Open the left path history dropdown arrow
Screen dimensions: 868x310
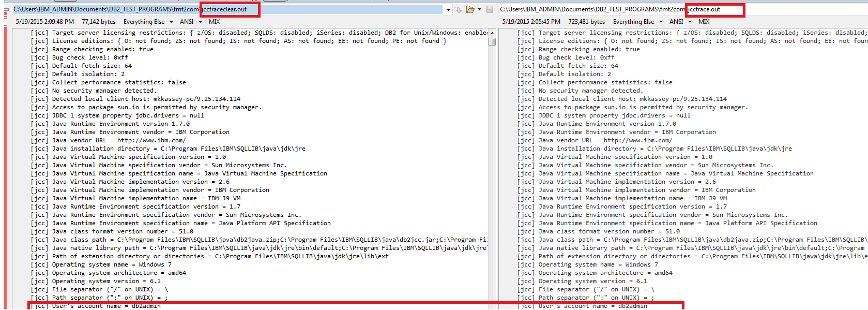click(448, 9)
